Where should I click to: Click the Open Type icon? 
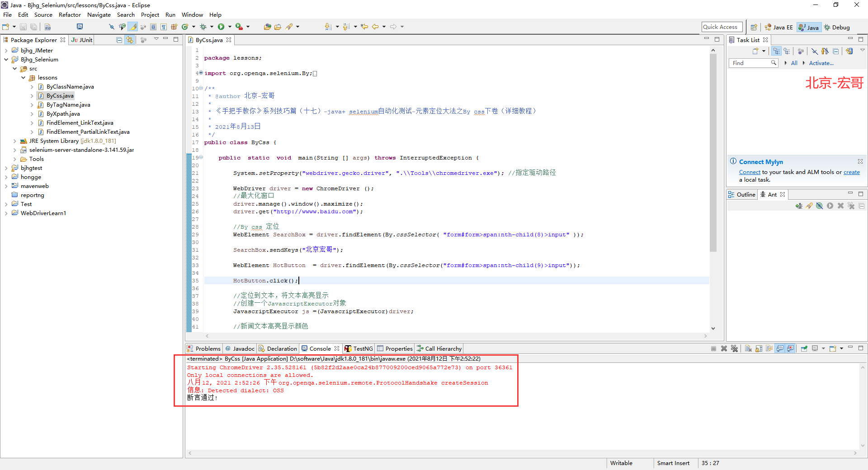(x=268, y=27)
